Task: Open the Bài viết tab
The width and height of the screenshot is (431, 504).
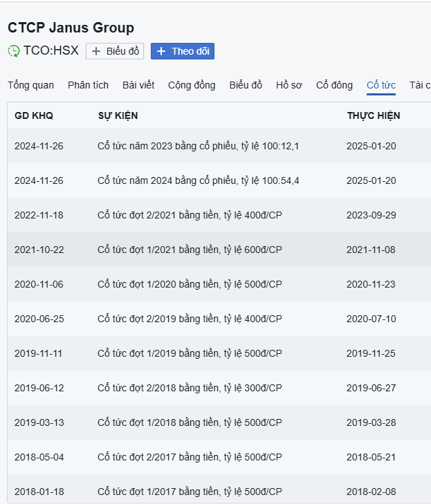Action: (138, 85)
